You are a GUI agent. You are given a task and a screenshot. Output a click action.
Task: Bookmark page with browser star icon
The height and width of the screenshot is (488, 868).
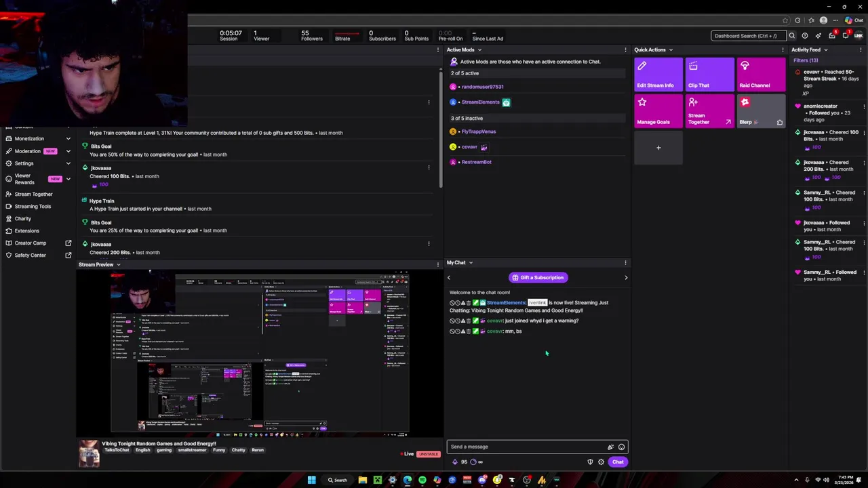pos(785,20)
